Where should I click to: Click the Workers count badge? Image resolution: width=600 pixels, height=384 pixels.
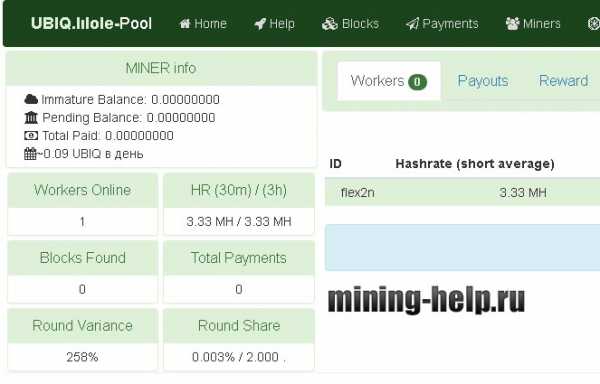417,82
